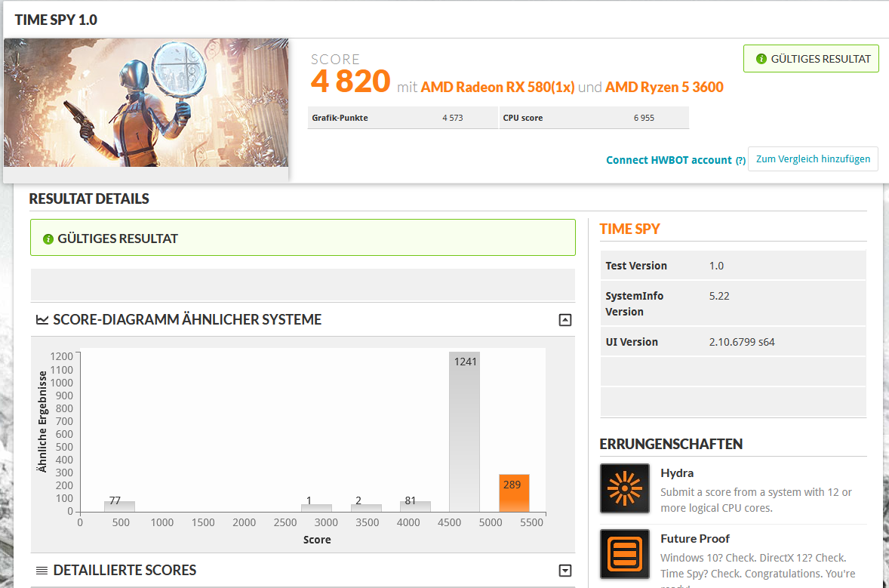The image size is (889, 588).
Task: Click the Score-Diagramm ähnlicher Systeme heading
Action: (x=187, y=320)
